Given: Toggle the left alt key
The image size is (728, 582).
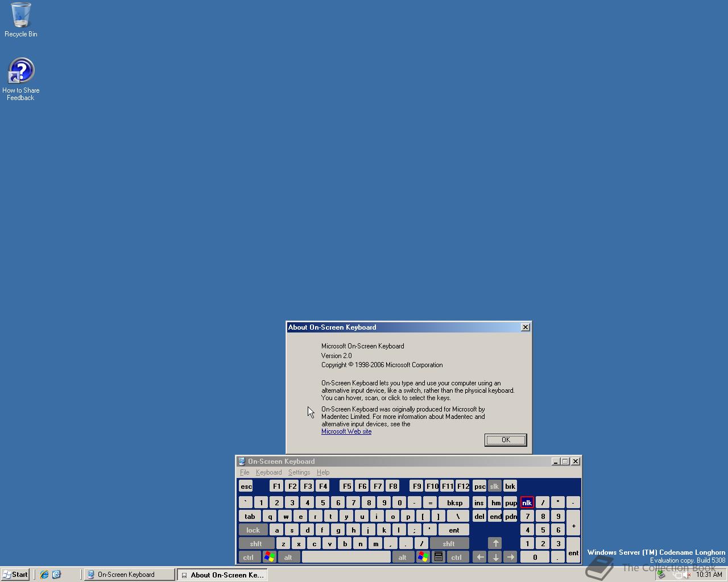Looking at the screenshot, I should [x=288, y=558].
